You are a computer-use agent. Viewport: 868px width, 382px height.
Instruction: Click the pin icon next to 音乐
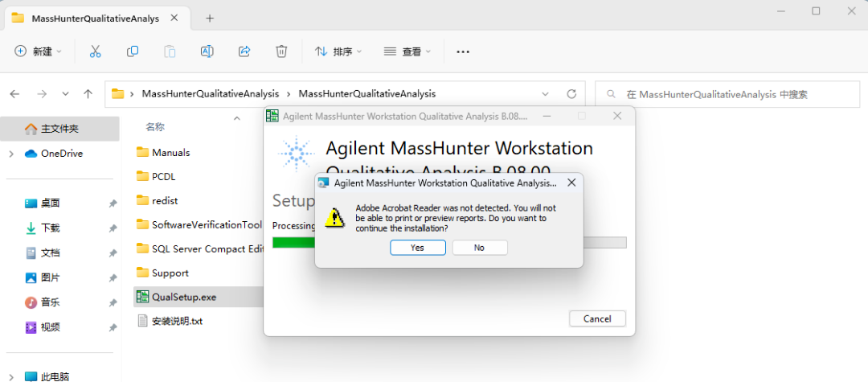point(113,302)
